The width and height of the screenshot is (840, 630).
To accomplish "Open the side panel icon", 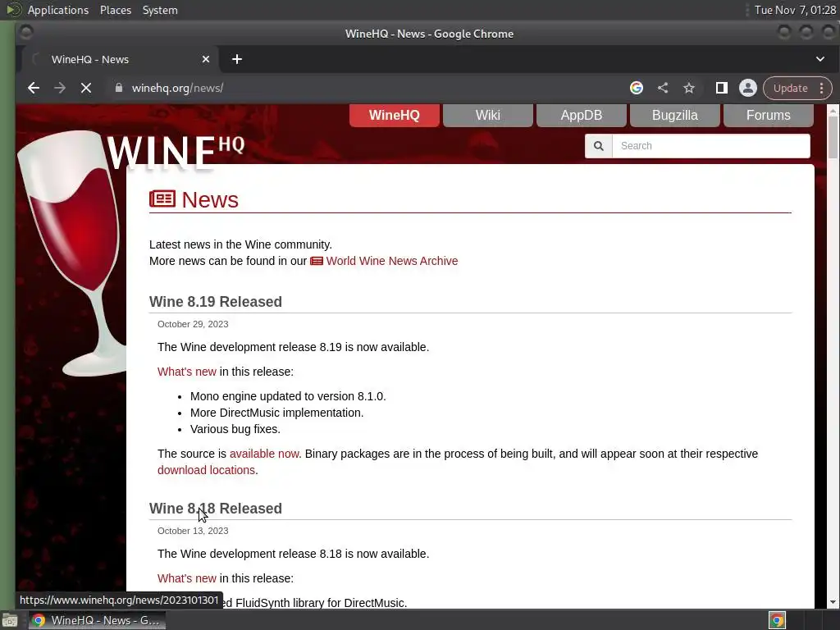I will click(722, 88).
